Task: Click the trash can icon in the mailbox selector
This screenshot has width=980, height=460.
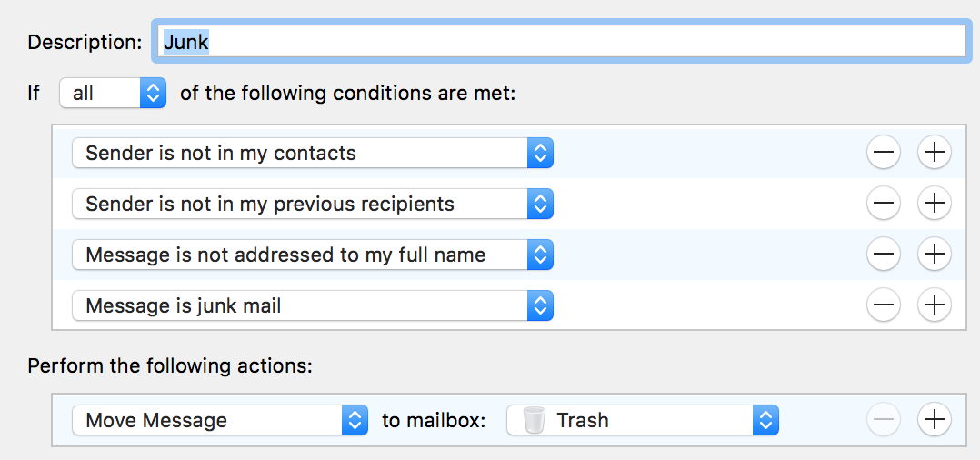Action: click(535, 420)
